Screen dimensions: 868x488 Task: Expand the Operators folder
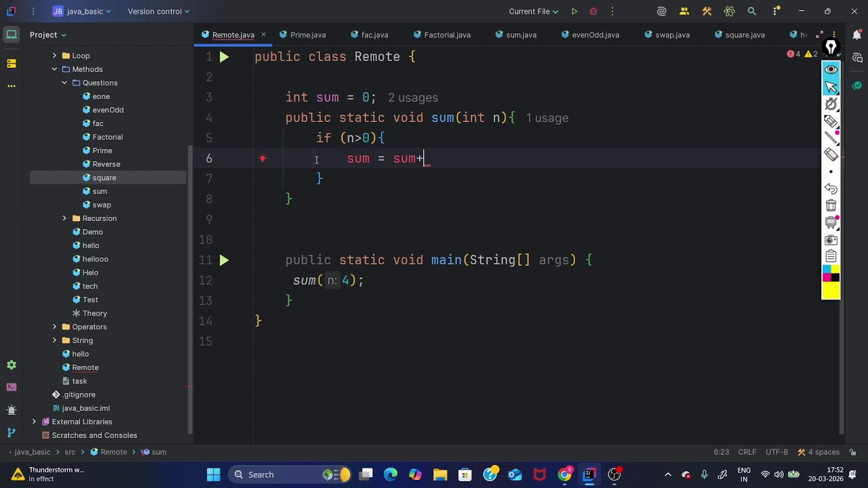click(55, 327)
